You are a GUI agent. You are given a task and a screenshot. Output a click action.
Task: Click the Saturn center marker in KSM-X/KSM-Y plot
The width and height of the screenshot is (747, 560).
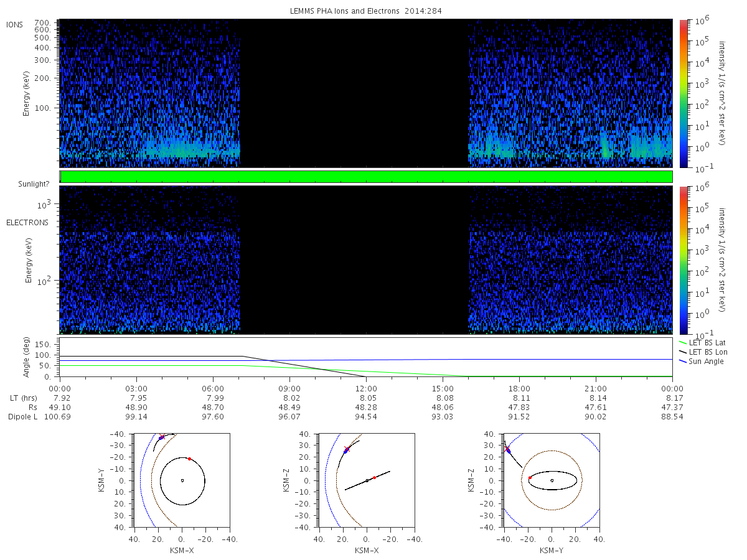182,480
